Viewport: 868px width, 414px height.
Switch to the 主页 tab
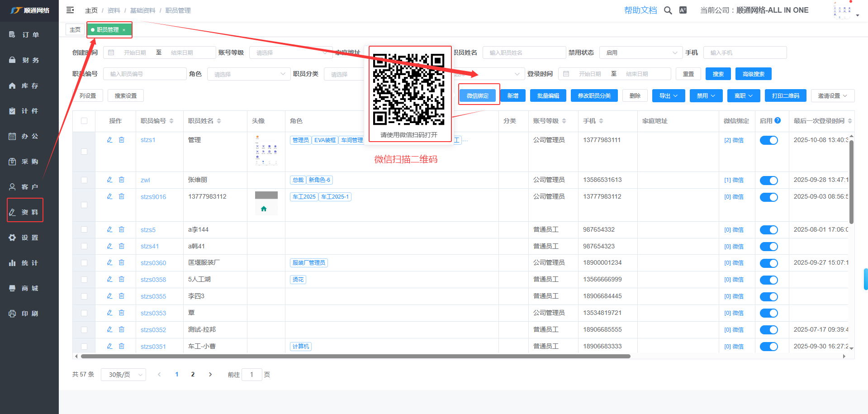tap(75, 29)
